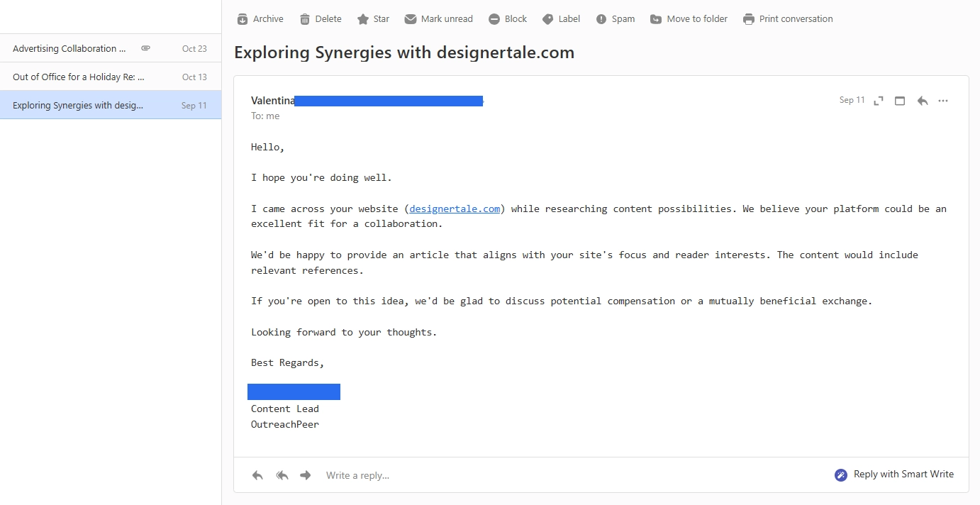Click reply arrow in message header
Screen dimensions: 980x505
pos(923,101)
